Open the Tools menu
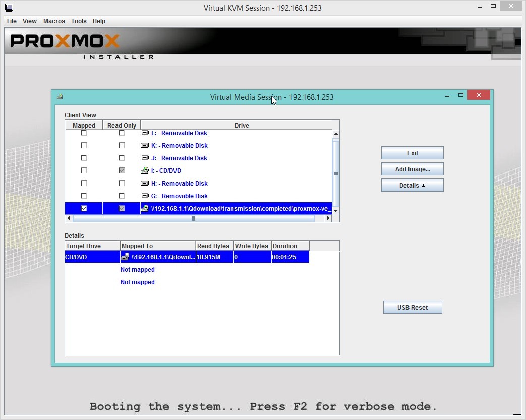This screenshot has width=526, height=420. (79, 21)
